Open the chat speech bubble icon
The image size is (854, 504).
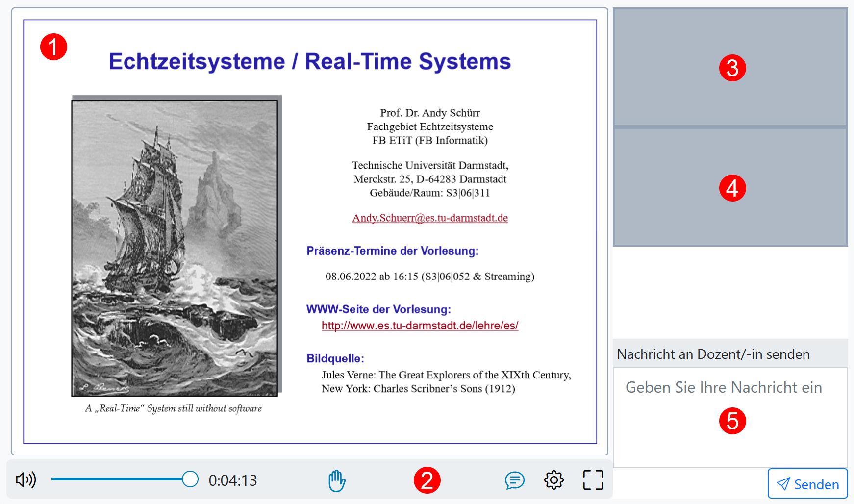pyautogui.click(x=514, y=480)
